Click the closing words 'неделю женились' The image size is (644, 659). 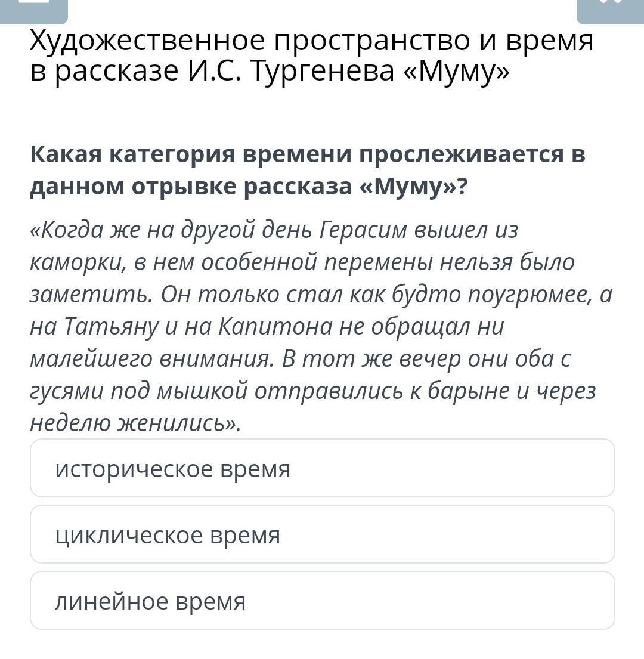(x=132, y=423)
